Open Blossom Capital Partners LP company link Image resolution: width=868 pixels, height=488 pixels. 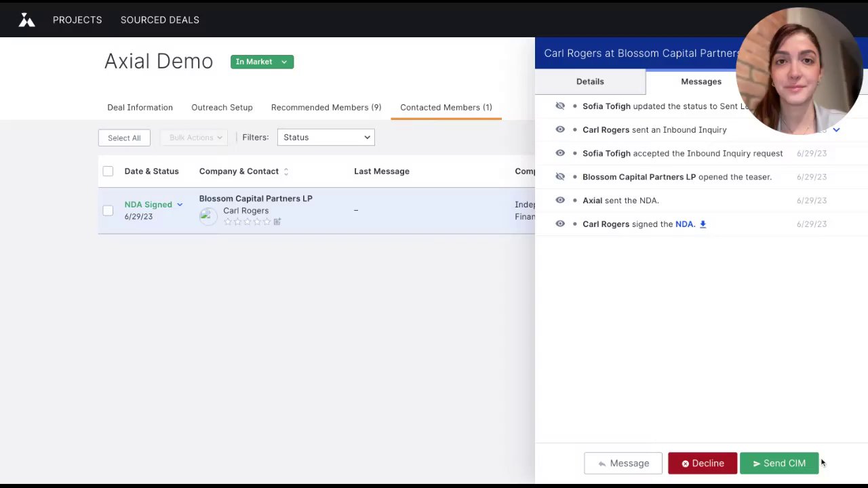click(x=256, y=199)
